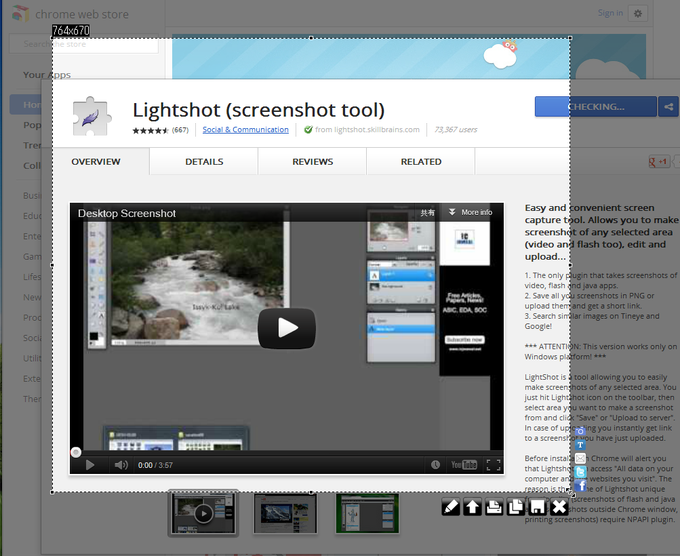The width and height of the screenshot is (680, 556).
Task: Select the second screenshot thumbnail
Action: (285, 514)
